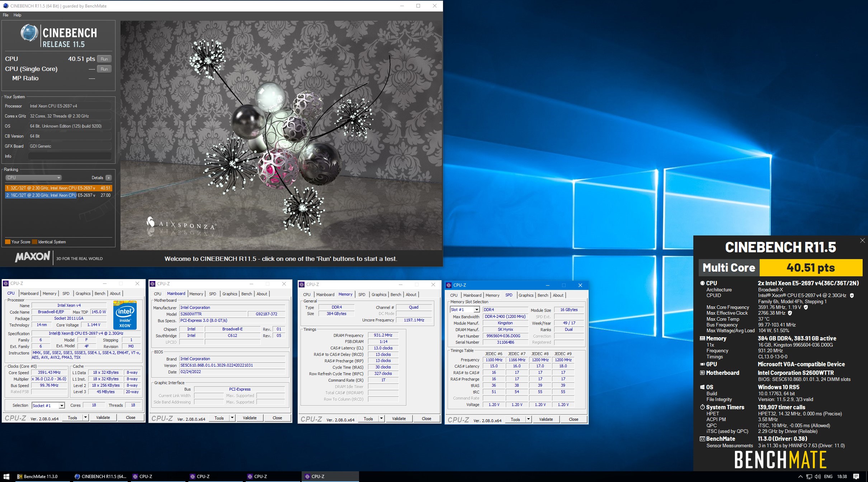The height and width of the screenshot is (482, 868).
Task: Open the Windows Start menu
Action: pos(6,477)
